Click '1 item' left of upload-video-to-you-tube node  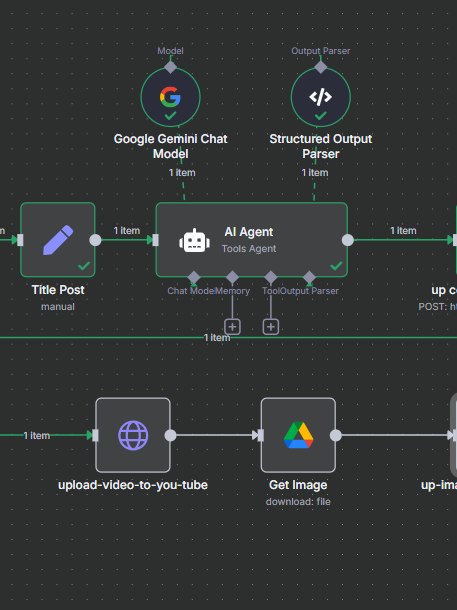point(37,436)
